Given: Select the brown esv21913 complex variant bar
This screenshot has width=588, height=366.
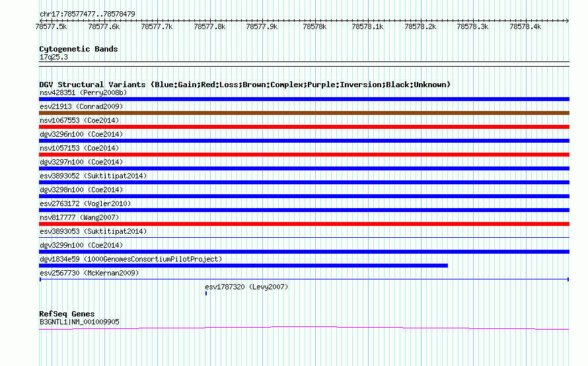Looking at the screenshot, I should coord(304,113).
